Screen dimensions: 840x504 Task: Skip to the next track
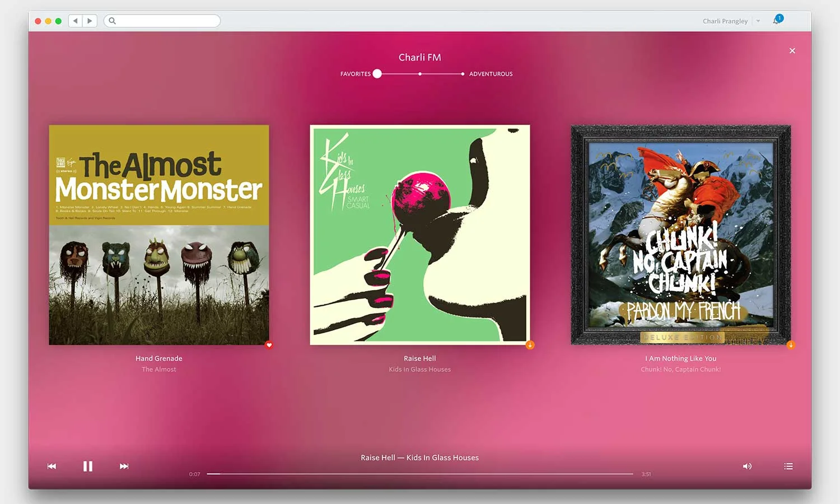point(124,466)
